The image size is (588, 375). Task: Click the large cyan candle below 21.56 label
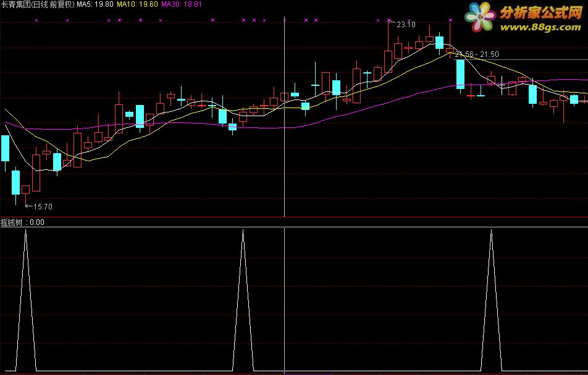460,74
